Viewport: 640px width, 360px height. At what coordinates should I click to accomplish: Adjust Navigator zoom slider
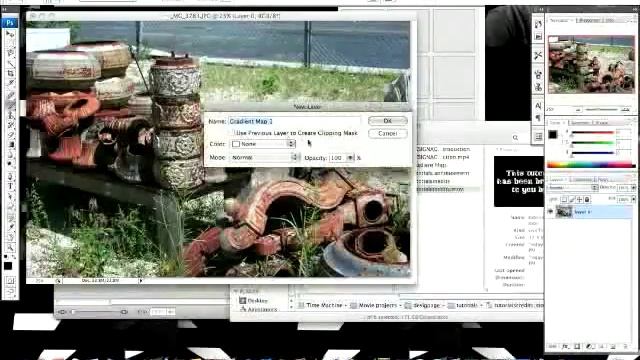pos(601,110)
